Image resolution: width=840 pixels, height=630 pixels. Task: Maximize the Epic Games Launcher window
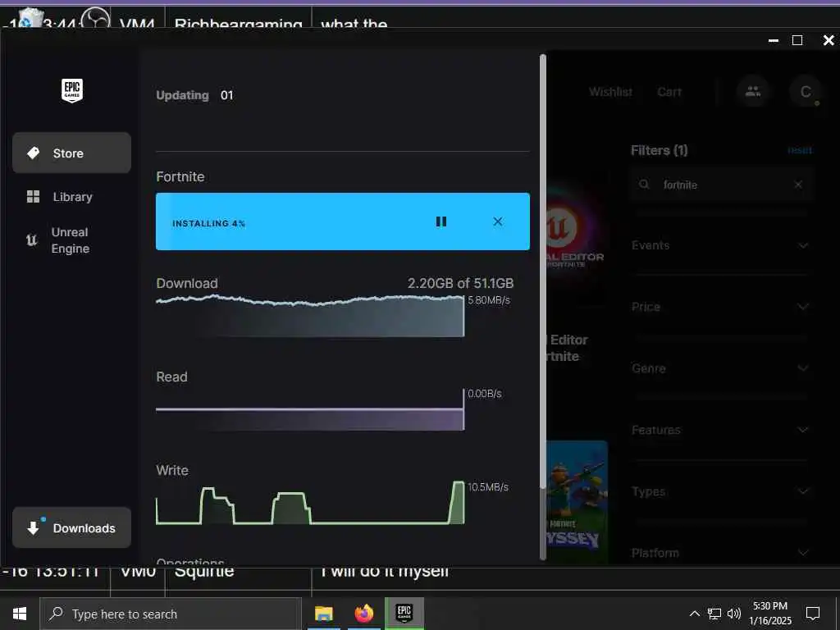point(797,41)
